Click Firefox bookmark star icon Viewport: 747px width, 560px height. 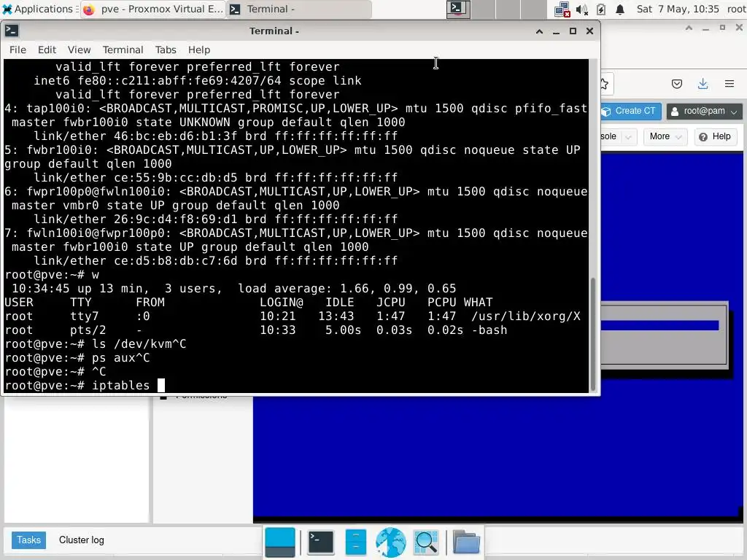tap(605, 85)
